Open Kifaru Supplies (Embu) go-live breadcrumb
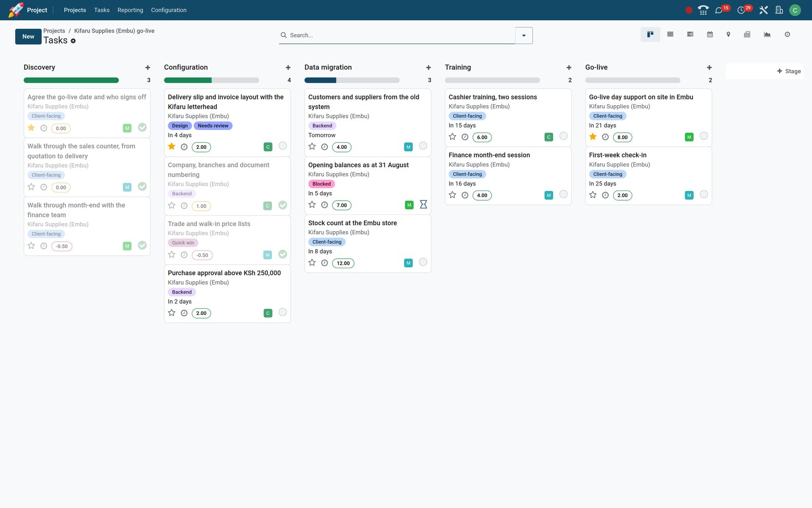The height and width of the screenshot is (508, 812). pyautogui.click(x=114, y=31)
